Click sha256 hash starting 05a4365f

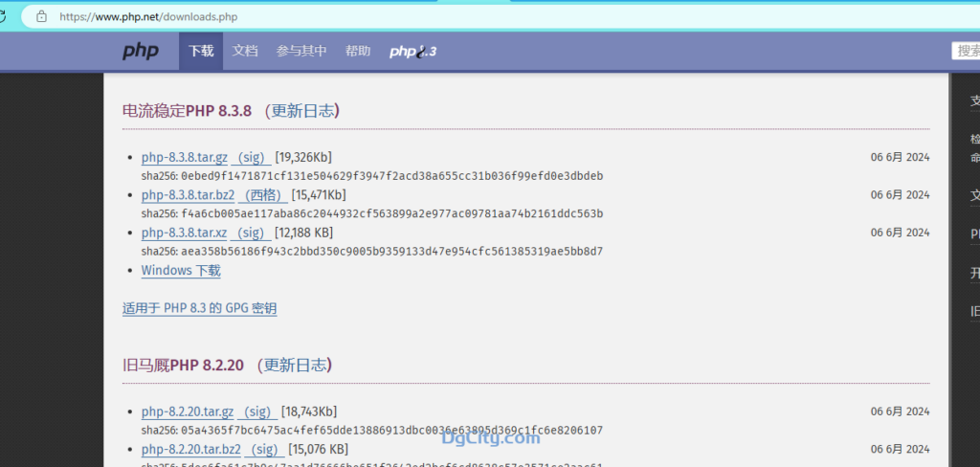[391, 430]
